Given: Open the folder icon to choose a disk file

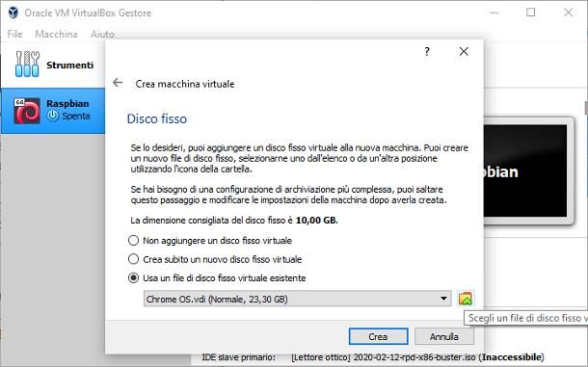Looking at the screenshot, I should (x=466, y=299).
